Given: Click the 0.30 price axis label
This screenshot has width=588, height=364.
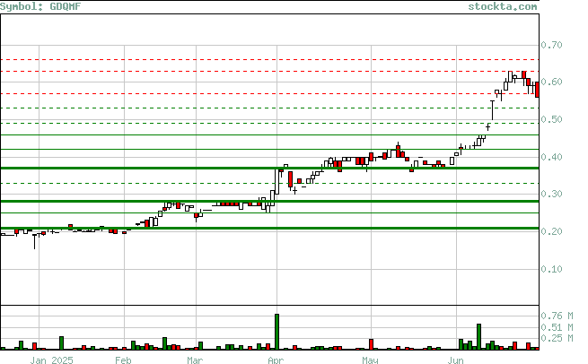Looking at the screenshot, I should [551, 194].
